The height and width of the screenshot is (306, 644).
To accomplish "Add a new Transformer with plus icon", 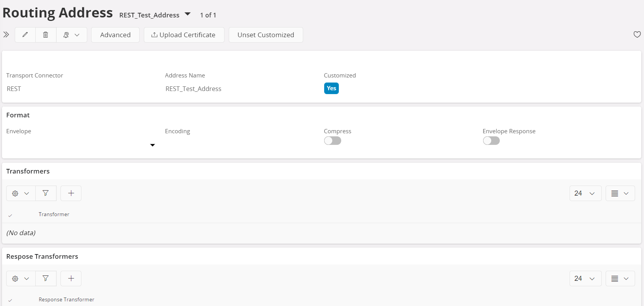I will (71, 193).
